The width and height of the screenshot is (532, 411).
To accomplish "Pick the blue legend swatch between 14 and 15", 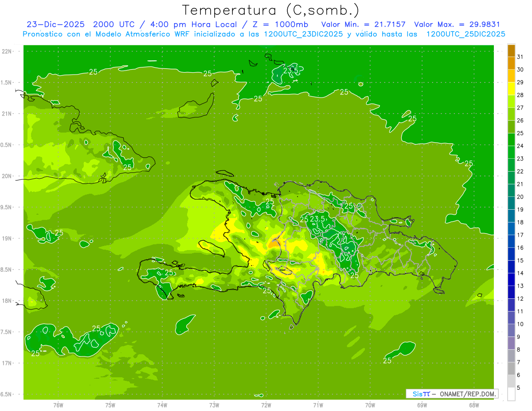I will click(511, 266).
